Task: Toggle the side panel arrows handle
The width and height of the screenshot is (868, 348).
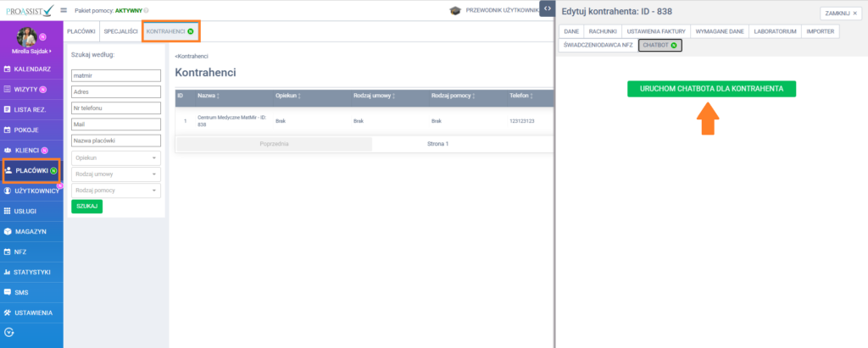Action: click(547, 8)
